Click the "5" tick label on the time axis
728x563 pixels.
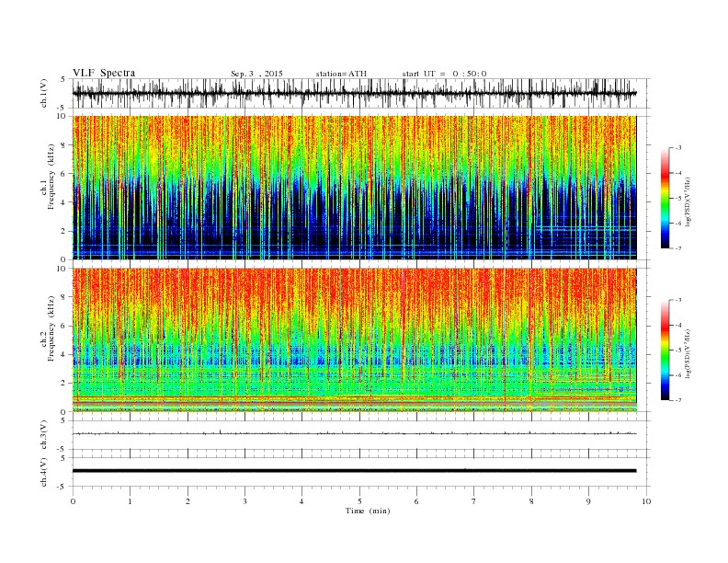(359, 501)
